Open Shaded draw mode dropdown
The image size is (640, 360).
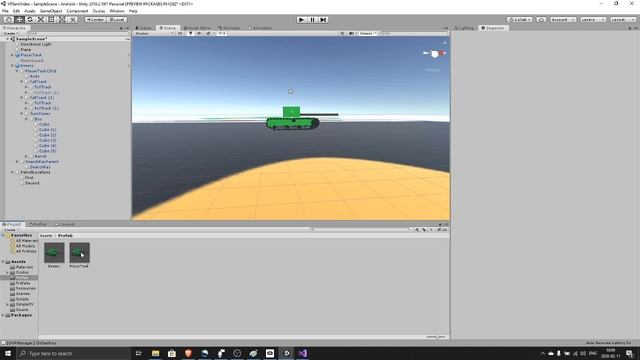154,33
